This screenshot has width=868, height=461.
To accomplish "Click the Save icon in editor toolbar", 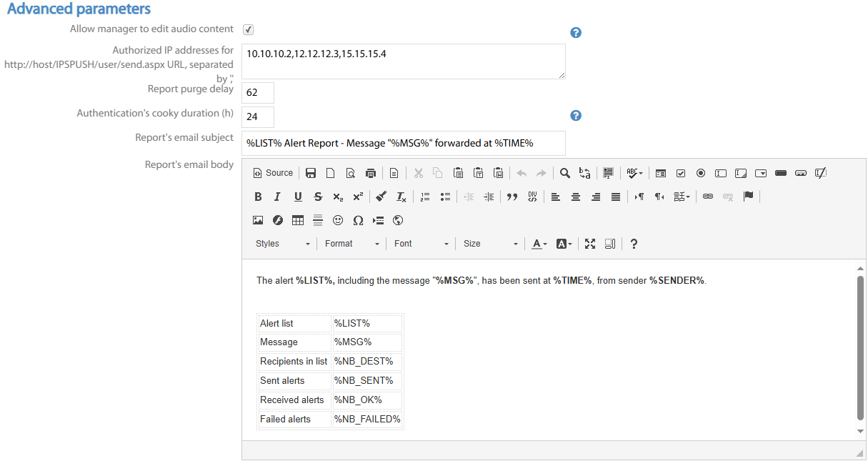I will (311, 173).
